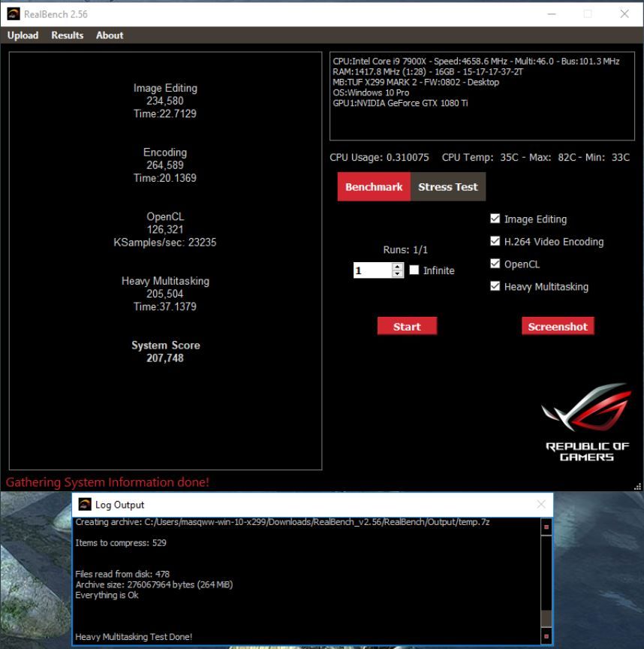Open the Upload menu
Image resolution: width=644 pixels, height=649 pixels.
pos(23,35)
